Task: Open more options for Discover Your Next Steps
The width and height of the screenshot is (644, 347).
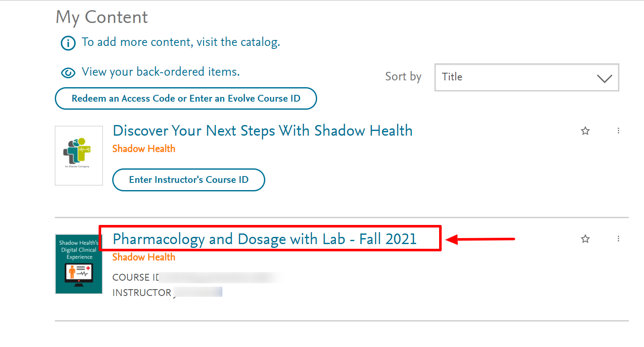Action: (618, 131)
